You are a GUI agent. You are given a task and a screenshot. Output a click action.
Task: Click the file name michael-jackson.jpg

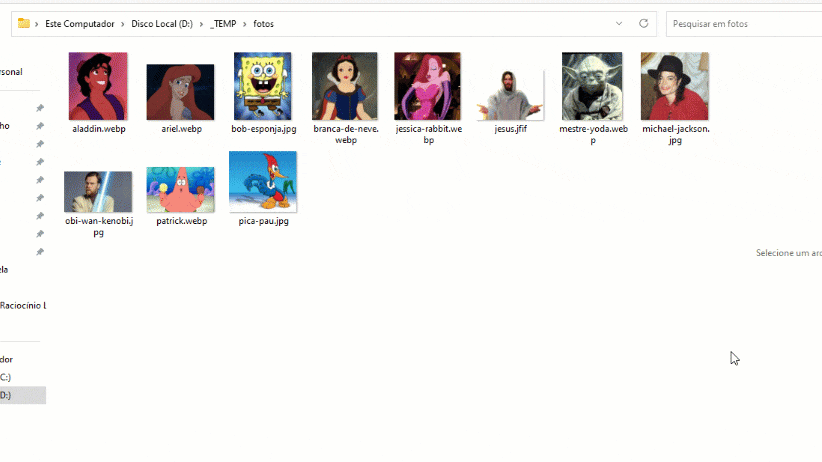click(x=676, y=134)
